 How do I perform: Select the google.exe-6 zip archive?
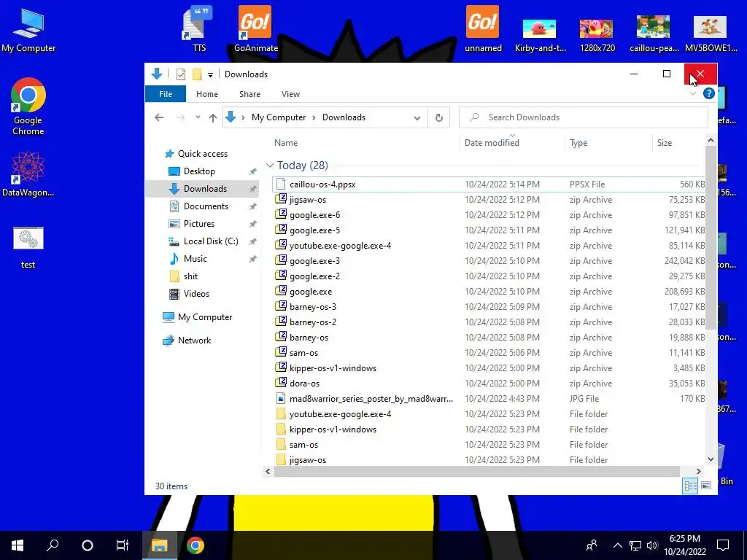point(488,215)
